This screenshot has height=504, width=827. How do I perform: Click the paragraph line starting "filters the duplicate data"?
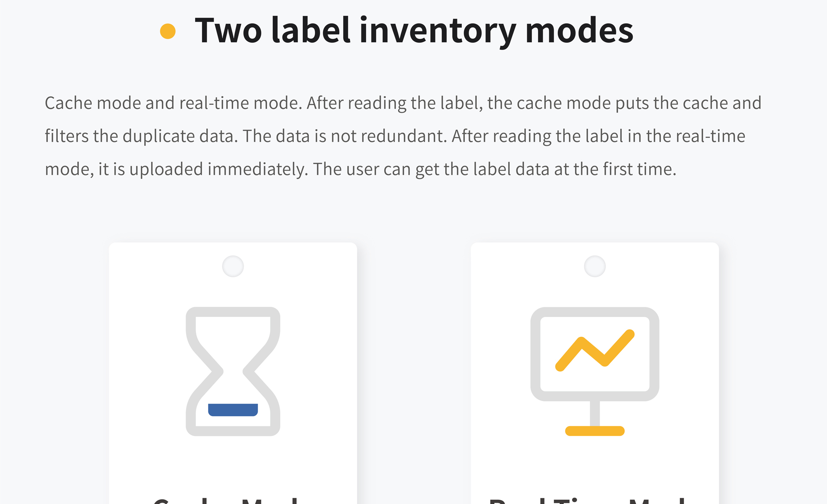click(x=395, y=137)
